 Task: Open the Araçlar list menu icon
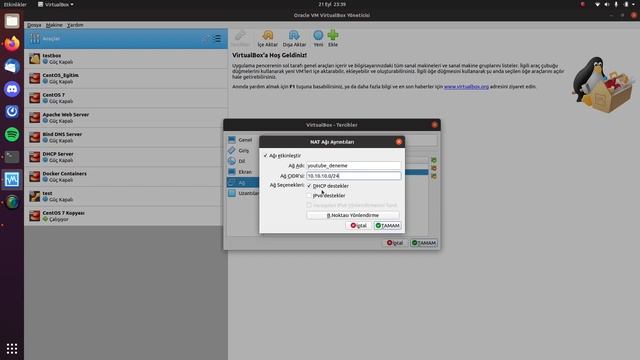217,39
